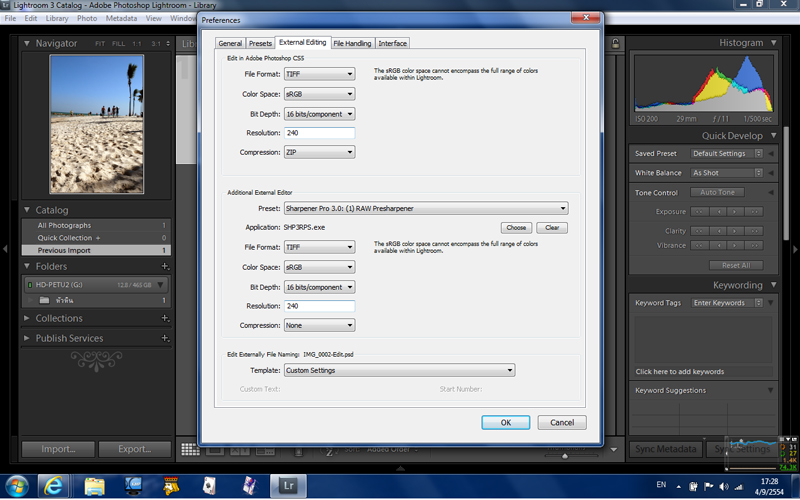Switch to the File Handling tab
Viewport: 800px width, 500px height.
pyautogui.click(x=352, y=43)
